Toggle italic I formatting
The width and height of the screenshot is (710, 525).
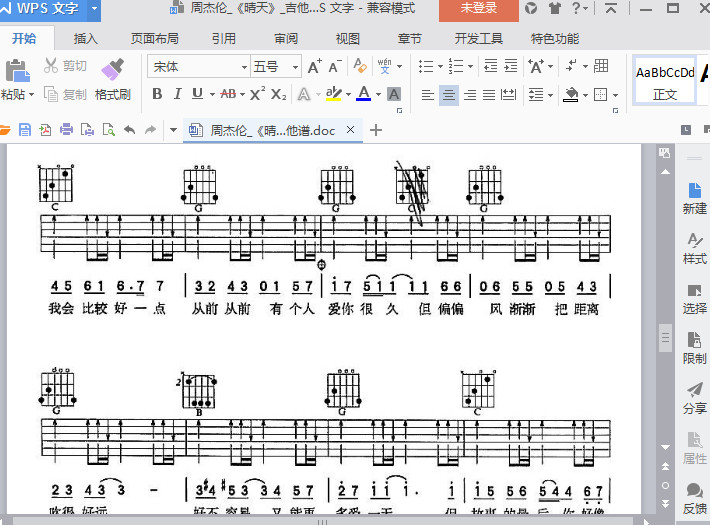(178, 94)
